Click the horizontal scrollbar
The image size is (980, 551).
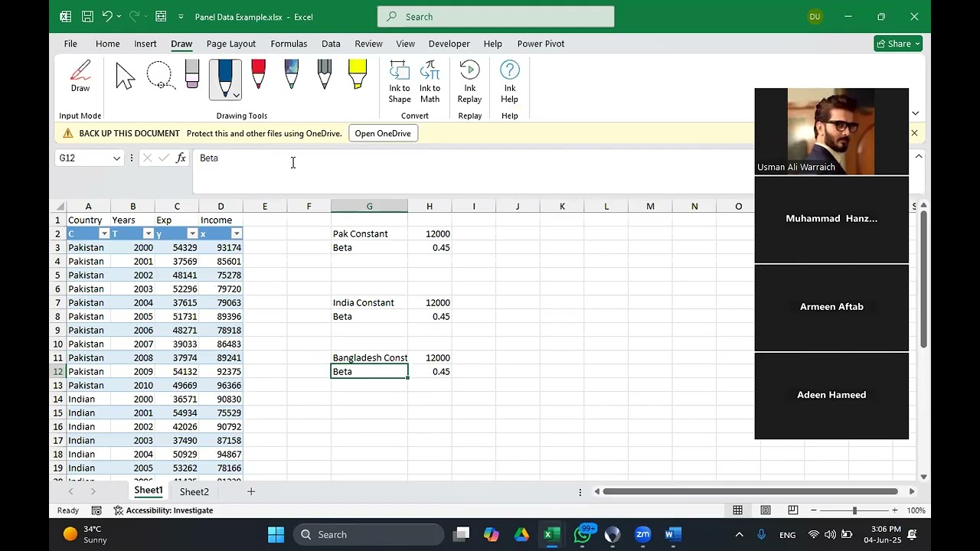pyautogui.click(x=750, y=491)
